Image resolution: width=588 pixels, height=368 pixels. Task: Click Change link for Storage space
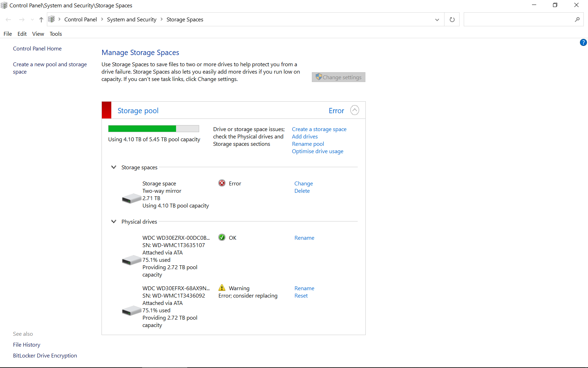pos(303,183)
